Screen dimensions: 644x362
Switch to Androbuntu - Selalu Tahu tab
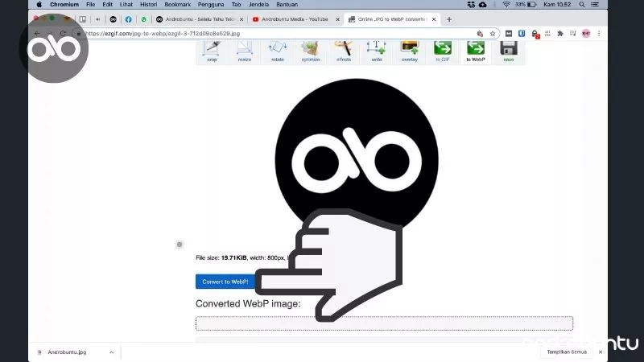(x=199, y=19)
